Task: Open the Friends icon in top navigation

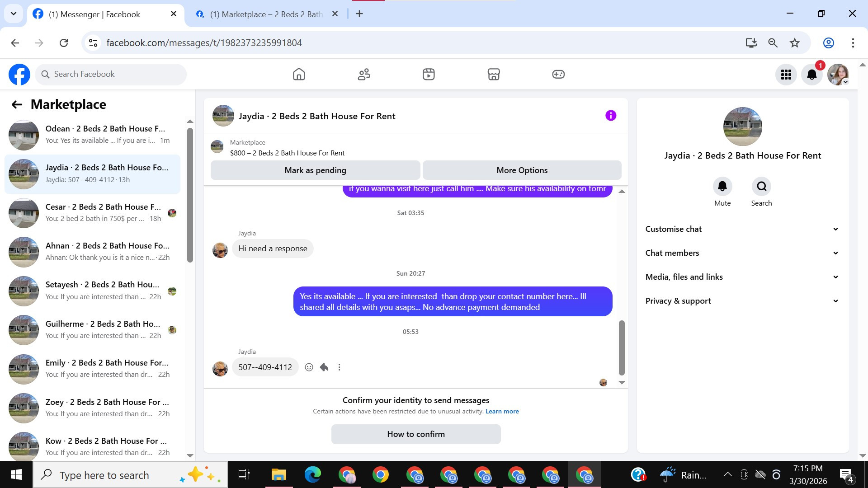Action: pyautogui.click(x=364, y=74)
